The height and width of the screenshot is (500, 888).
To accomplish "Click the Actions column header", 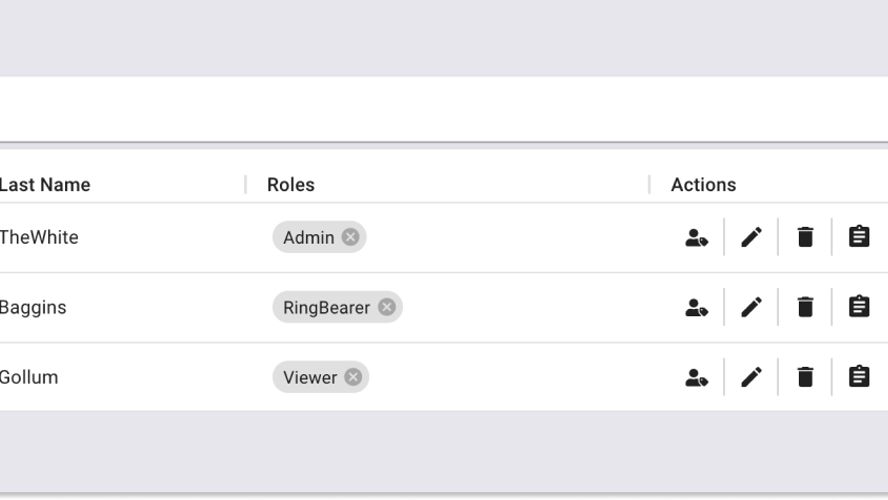I will point(703,185).
